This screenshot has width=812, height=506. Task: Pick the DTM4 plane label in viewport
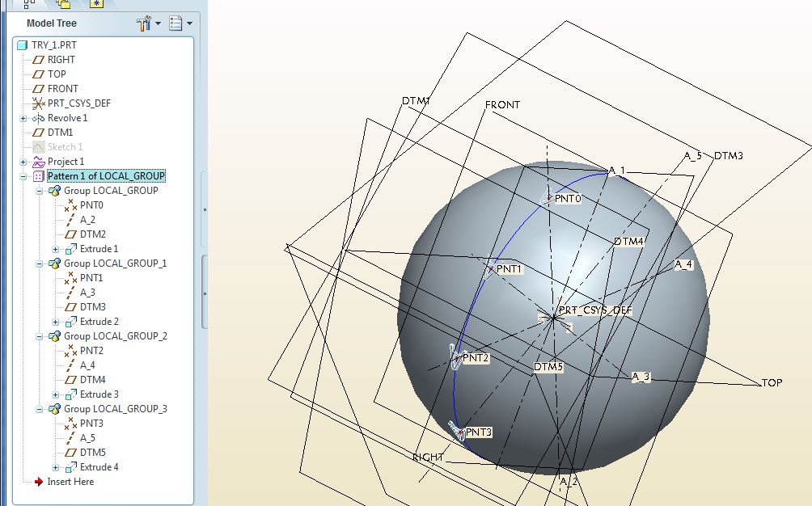[x=628, y=242]
